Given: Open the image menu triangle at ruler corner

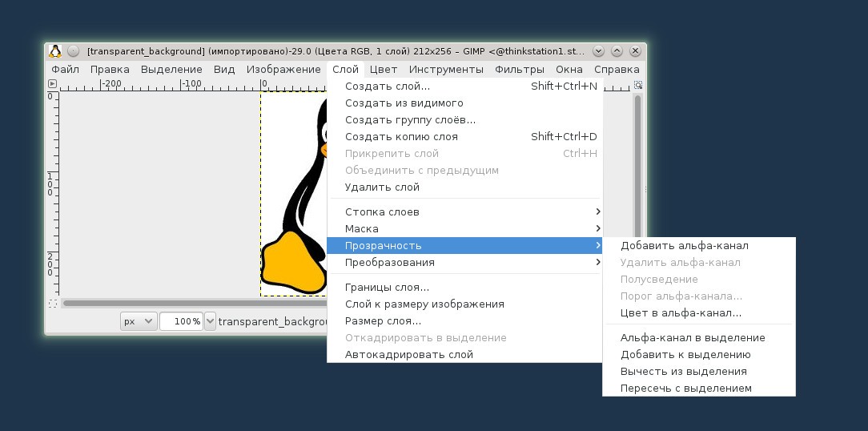Looking at the screenshot, I should (53, 84).
